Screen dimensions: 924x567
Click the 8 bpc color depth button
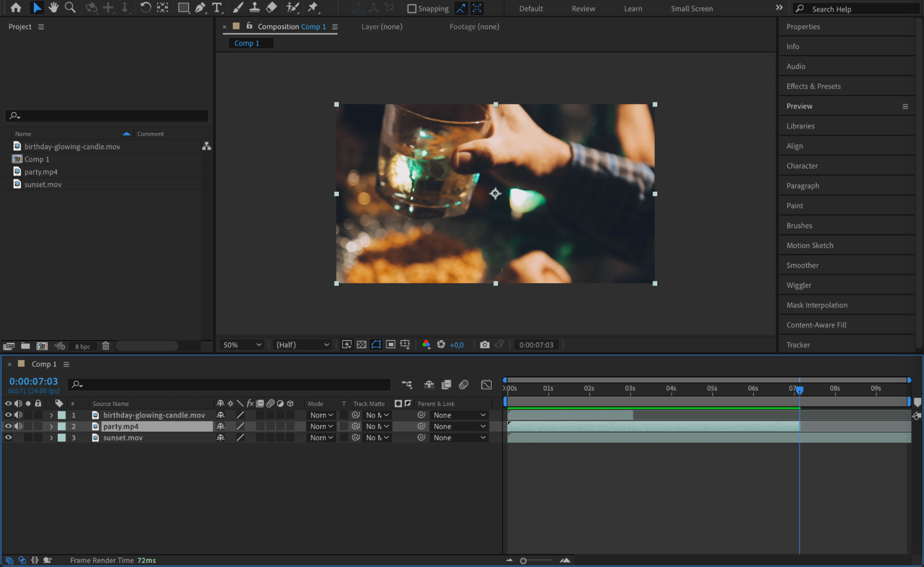(83, 346)
